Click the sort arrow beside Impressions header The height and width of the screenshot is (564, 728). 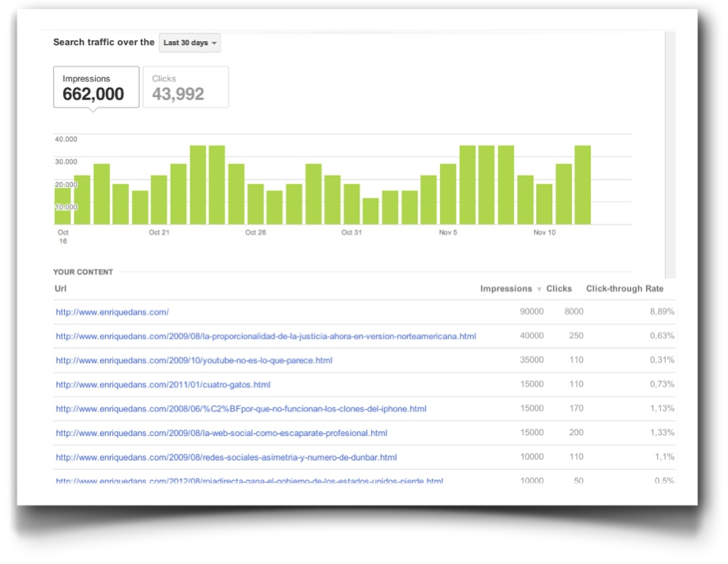tap(539, 289)
